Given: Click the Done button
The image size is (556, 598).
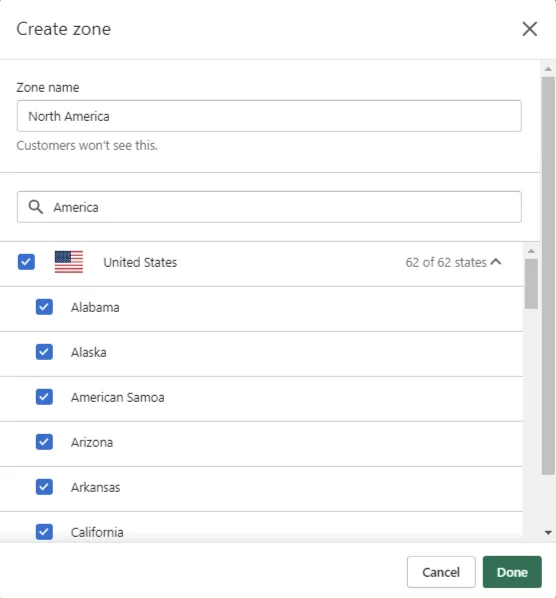Looking at the screenshot, I should (512, 572).
